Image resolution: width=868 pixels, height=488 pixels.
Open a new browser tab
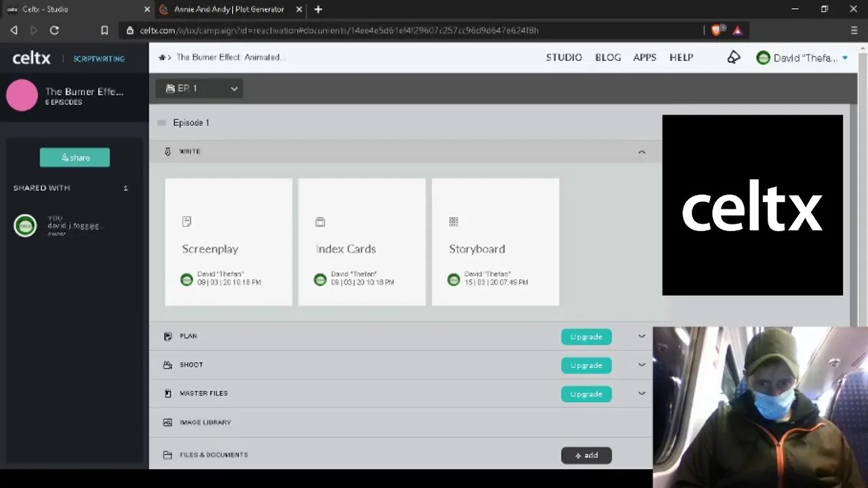coord(318,9)
